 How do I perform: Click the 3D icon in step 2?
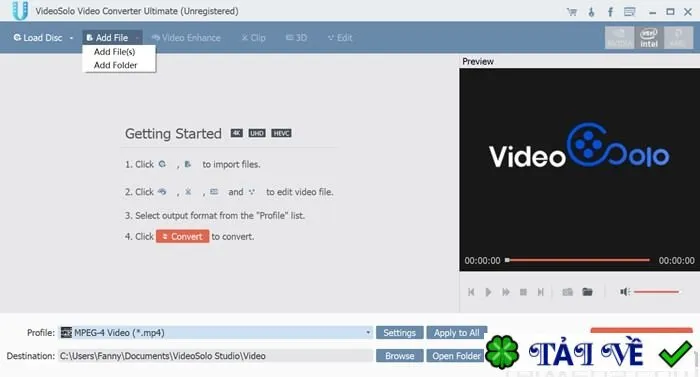(x=214, y=192)
